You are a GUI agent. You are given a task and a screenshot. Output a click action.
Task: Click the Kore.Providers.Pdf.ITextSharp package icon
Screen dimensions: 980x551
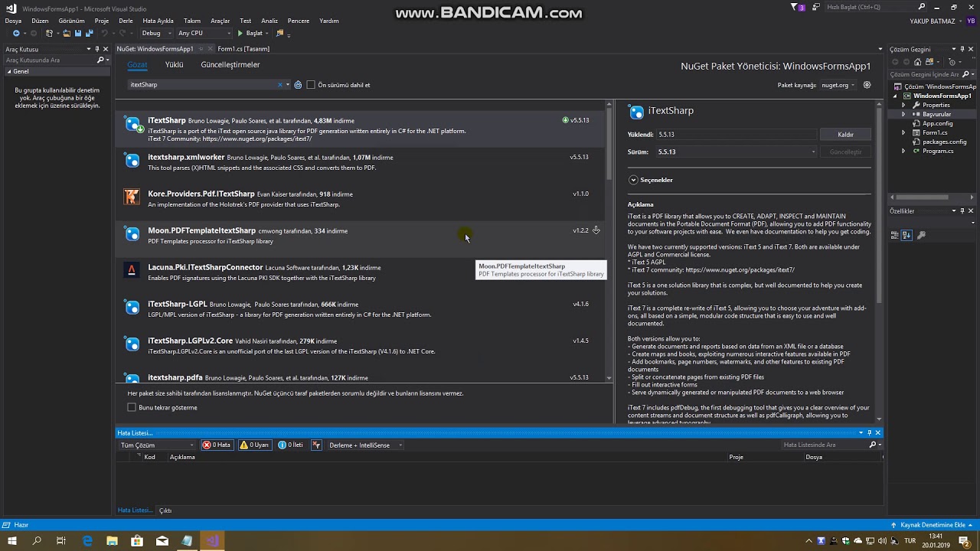pyautogui.click(x=132, y=197)
